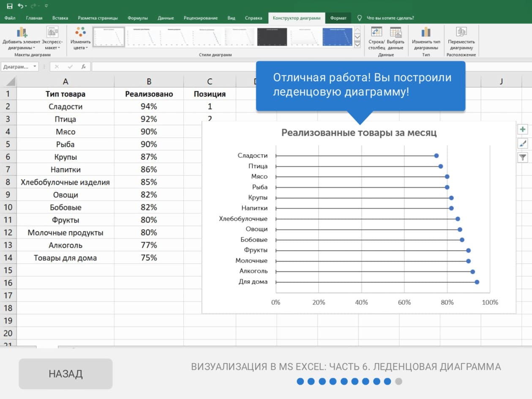This screenshot has height=399, width=532.
Task: Click the last gray progress dot
Action: [x=398, y=382]
